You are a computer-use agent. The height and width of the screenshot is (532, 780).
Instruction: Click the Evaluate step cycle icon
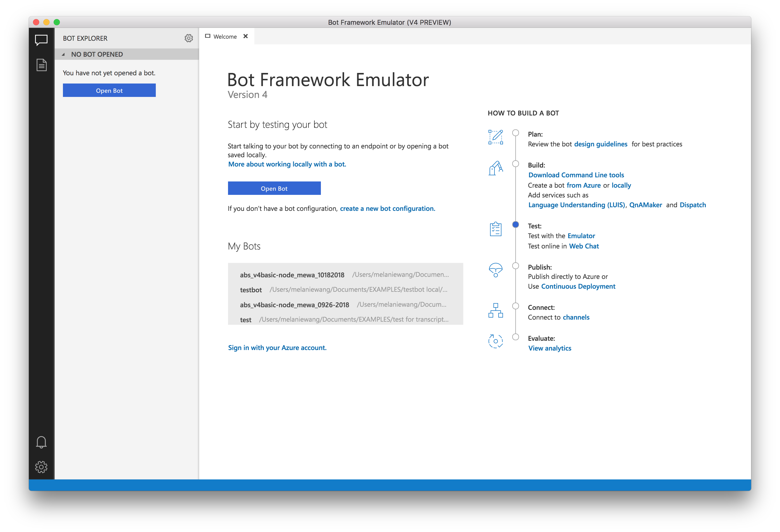click(495, 341)
